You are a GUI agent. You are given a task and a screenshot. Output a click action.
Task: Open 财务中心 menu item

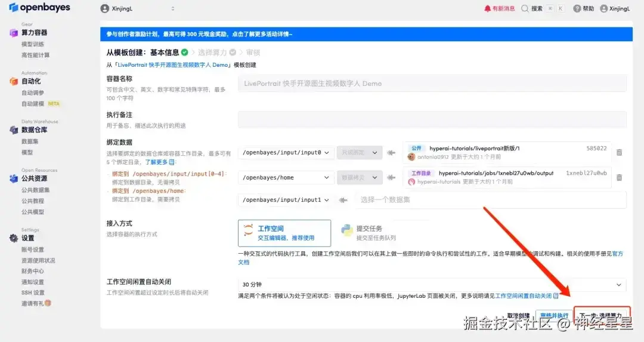pos(32,271)
